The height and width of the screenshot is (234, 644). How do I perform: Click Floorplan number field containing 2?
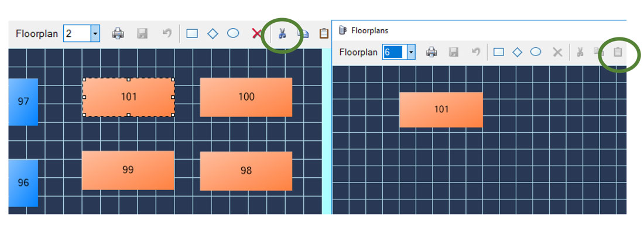(x=77, y=33)
